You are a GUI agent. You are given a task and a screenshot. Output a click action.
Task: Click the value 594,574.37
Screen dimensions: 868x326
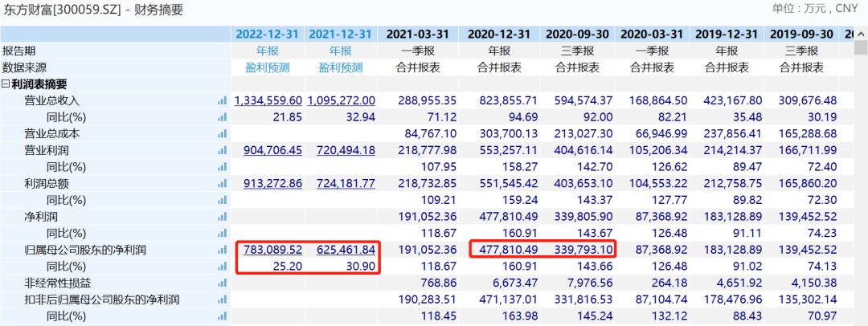(x=583, y=100)
